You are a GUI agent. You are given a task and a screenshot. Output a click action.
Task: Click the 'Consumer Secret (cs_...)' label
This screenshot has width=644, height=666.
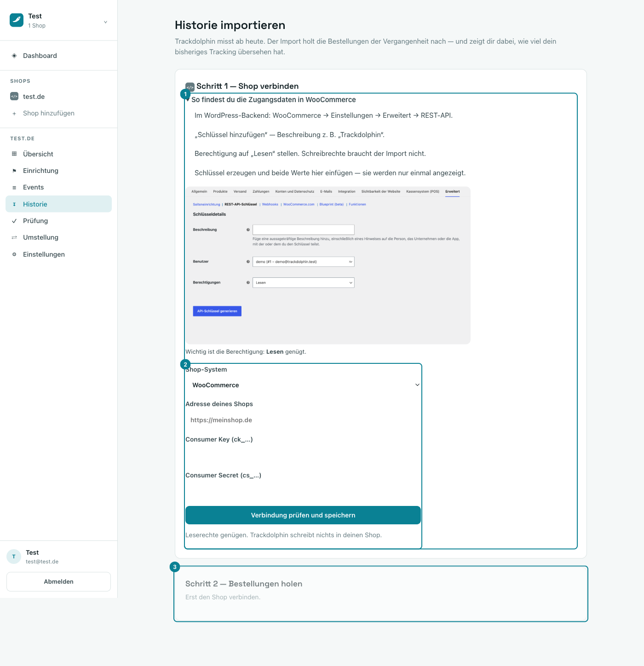(x=223, y=476)
